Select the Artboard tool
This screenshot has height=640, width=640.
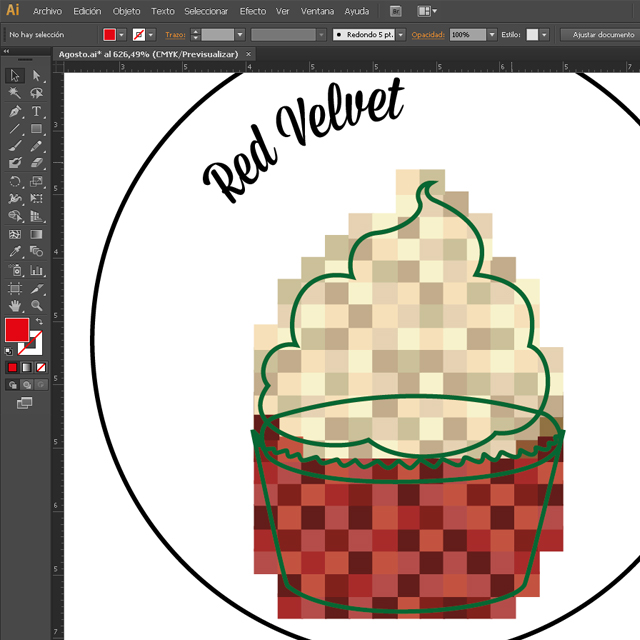[x=15, y=289]
